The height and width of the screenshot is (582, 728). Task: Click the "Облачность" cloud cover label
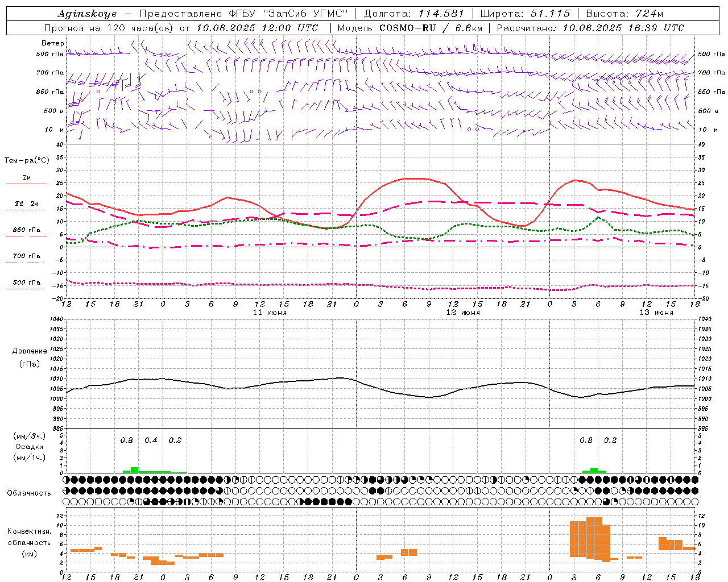point(29,493)
